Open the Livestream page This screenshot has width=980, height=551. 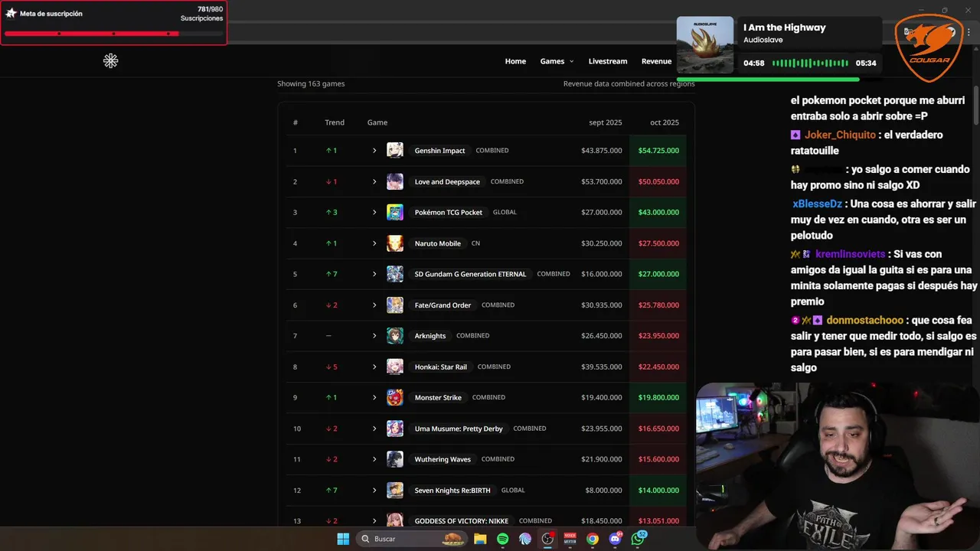click(608, 61)
